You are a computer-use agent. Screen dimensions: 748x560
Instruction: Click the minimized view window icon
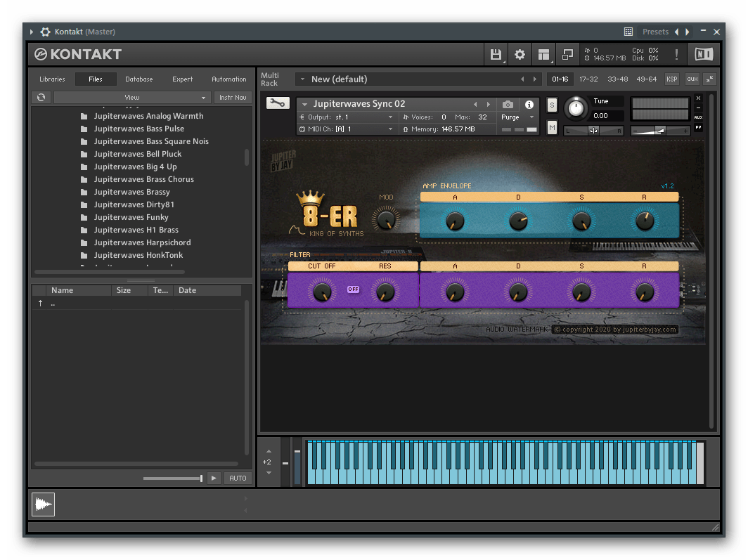click(567, 54)
